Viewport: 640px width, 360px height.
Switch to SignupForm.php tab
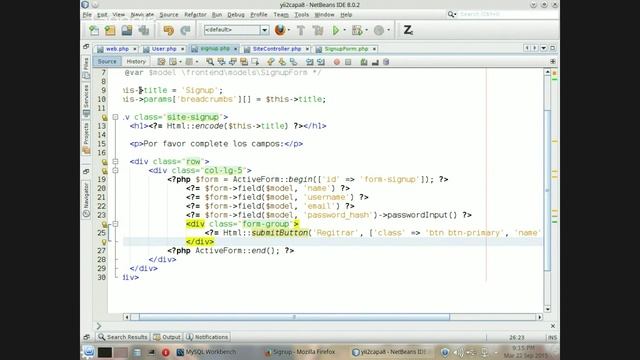point(346,49)
